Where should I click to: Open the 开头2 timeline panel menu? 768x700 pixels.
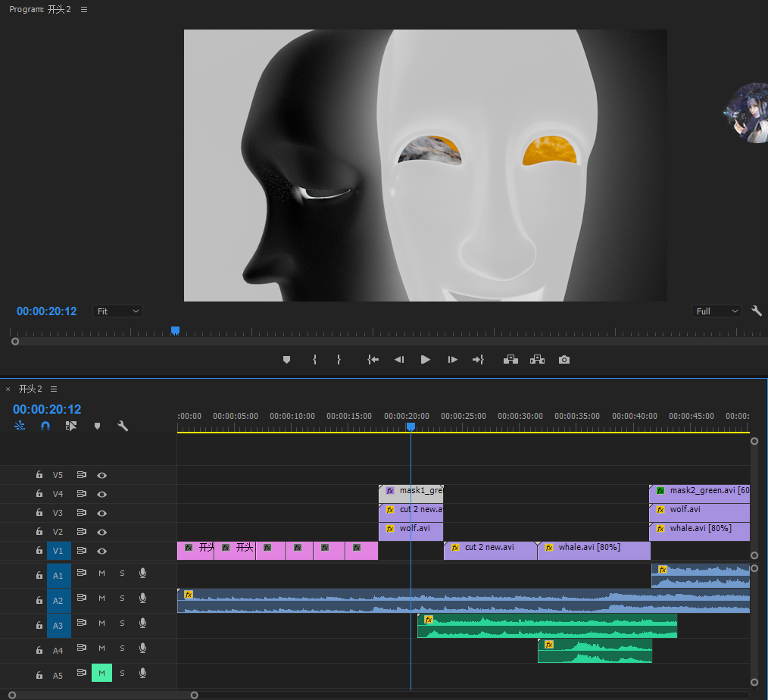click(54, 389)
